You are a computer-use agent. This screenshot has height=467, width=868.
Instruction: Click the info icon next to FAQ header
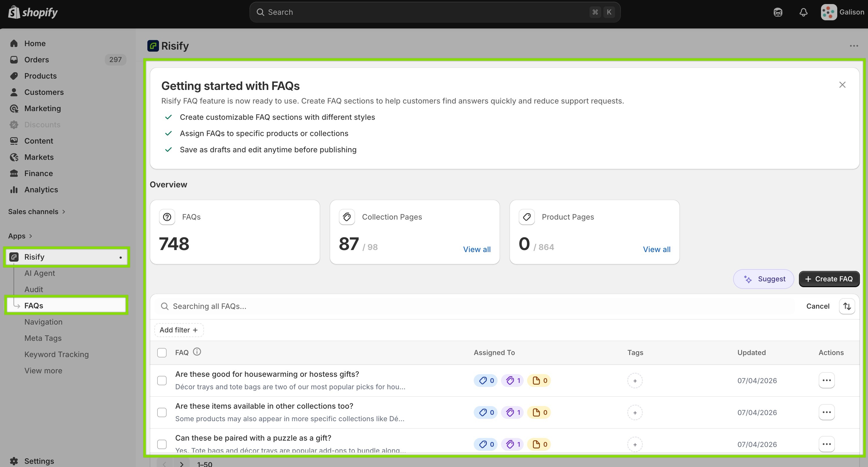[197, 352]
